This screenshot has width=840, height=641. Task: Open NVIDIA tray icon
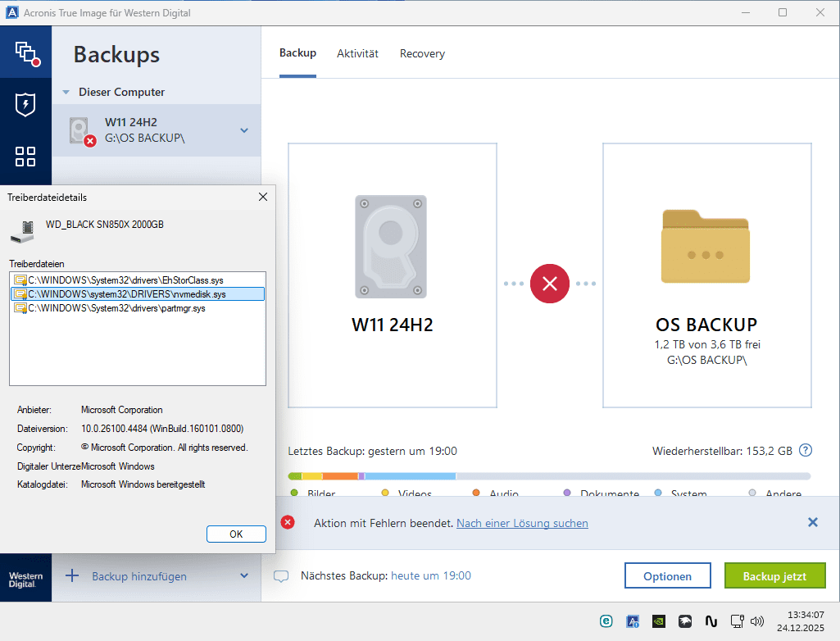[x=658, y=621]
